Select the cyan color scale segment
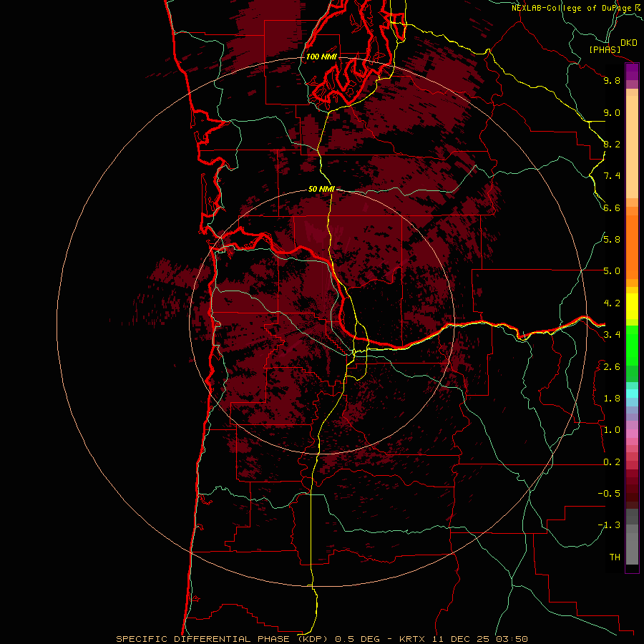This screenshot has height=644, width=644. (632, 394)
